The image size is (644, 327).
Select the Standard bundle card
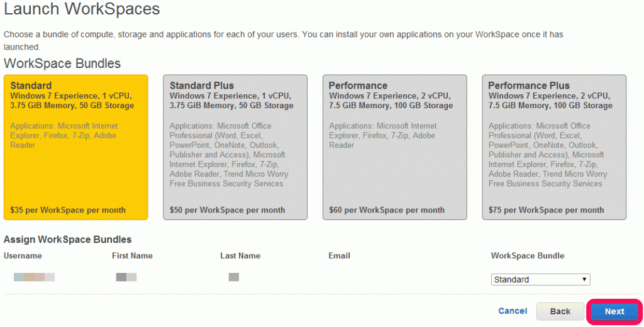(x=76, y=147)
